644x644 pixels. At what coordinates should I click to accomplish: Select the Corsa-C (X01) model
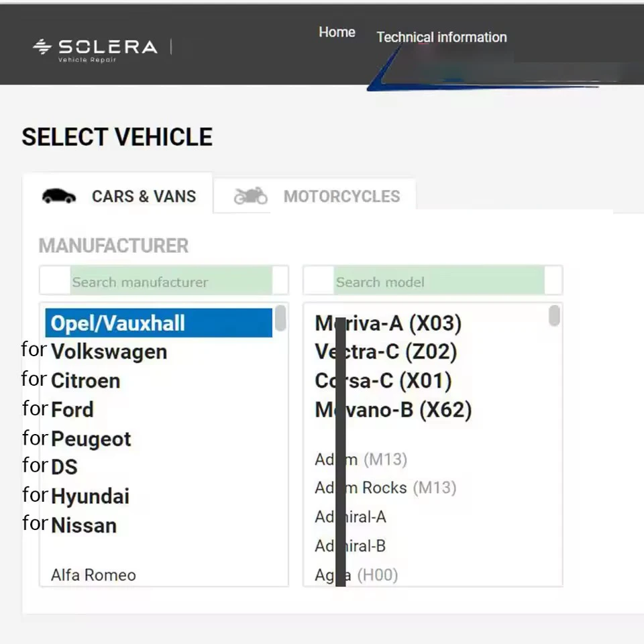pyautogui.click(x=383, y=381)
